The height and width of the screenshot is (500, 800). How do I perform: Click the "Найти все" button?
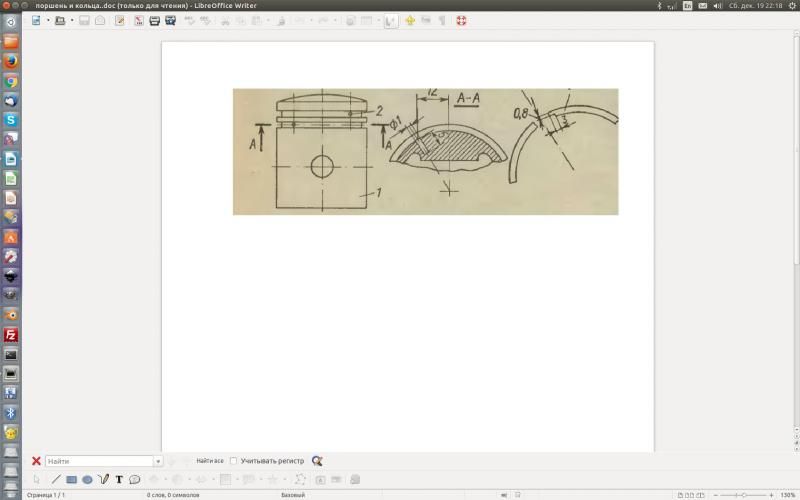(209, 461)
